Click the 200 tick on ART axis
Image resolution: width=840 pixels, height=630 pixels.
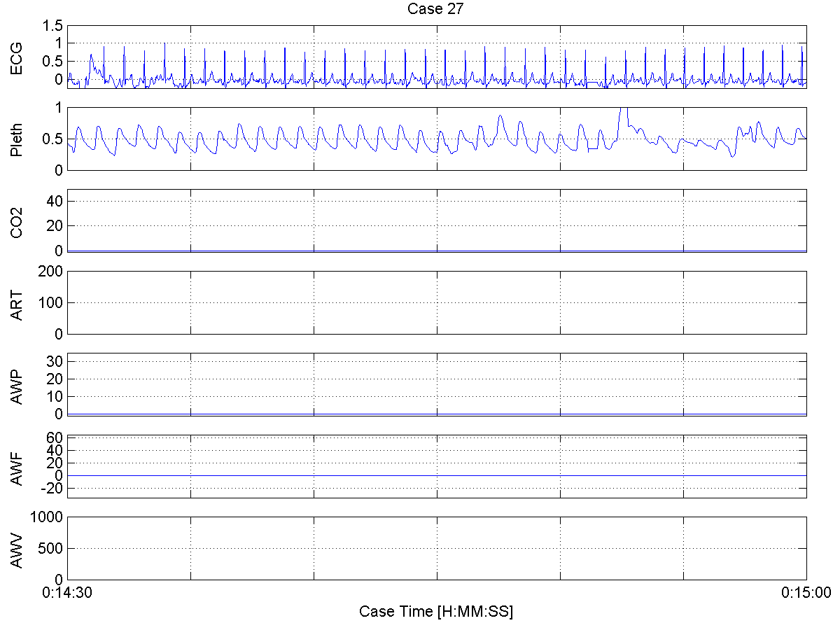coord(51,271)
